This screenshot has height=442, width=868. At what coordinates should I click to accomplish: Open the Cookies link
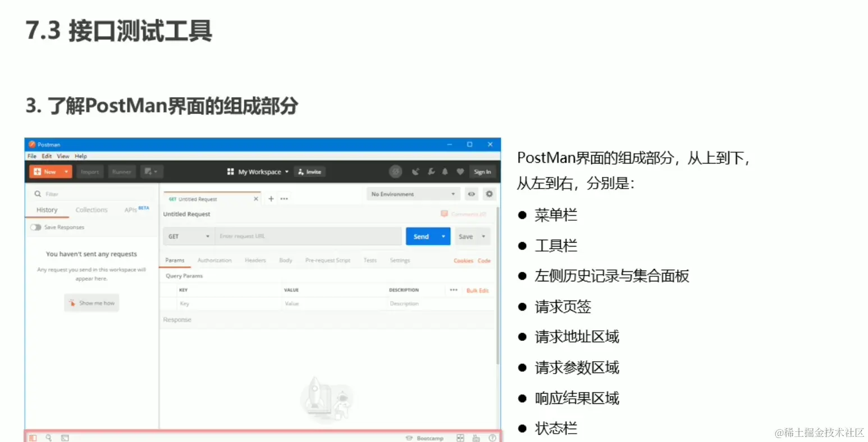coord(464,261)
